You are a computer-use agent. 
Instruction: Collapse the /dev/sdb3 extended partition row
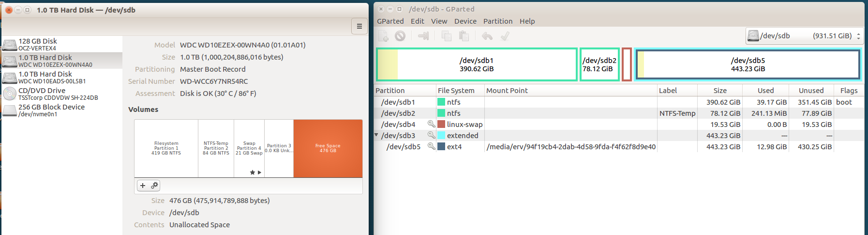[x=376, y=135]
